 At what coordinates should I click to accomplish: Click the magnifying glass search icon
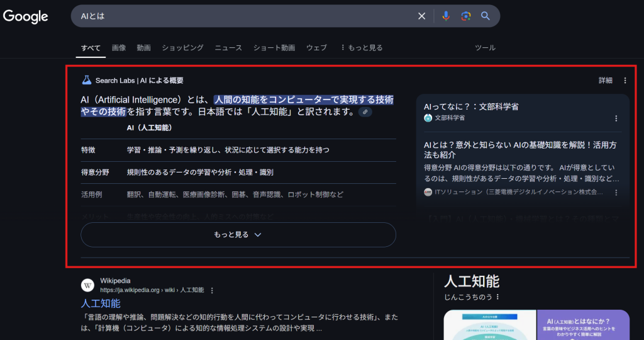point(486,16)
